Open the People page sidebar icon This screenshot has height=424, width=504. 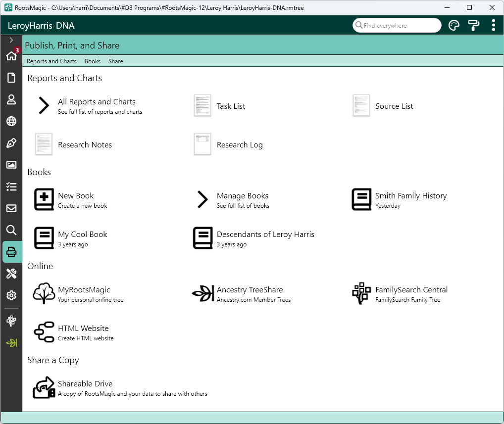pos(11,99)
